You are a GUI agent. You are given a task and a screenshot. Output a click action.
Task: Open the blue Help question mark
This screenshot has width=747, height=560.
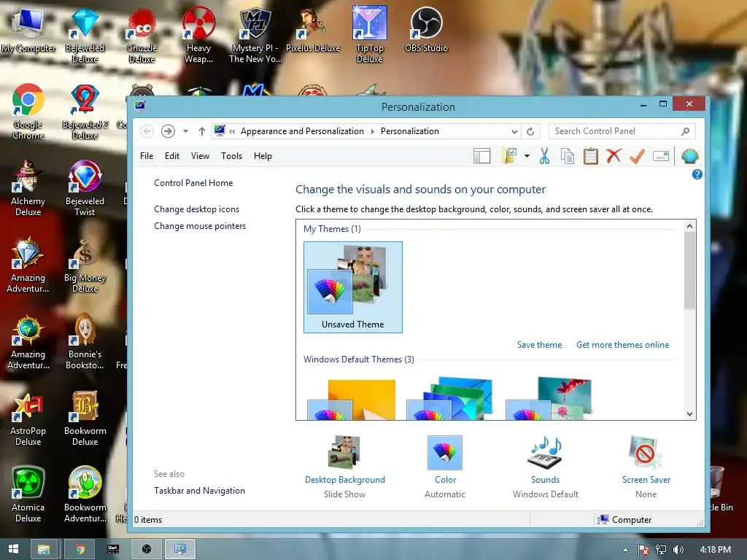(697, 174)
